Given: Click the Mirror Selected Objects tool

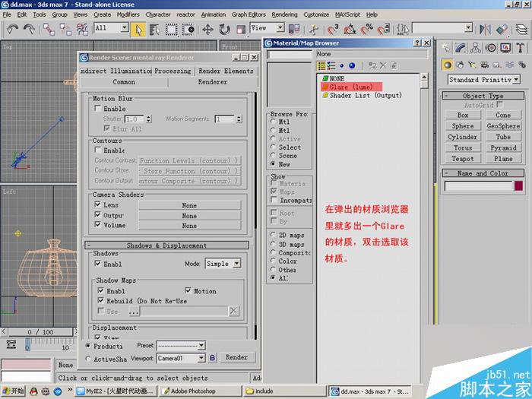Looking at the screenshot, I should [x=485, y=30].
